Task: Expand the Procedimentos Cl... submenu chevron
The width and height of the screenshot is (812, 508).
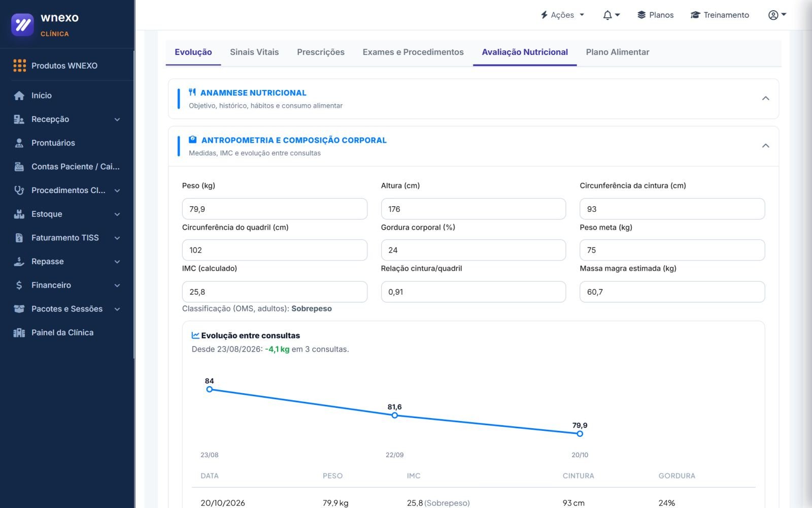Action: coord(117,190)
